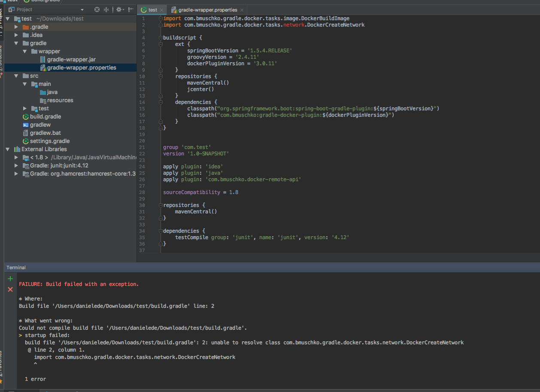The width and height of the screenshot is (540, 392).
Task: Click line number 15 in the editor gutter
Action: 142,108
